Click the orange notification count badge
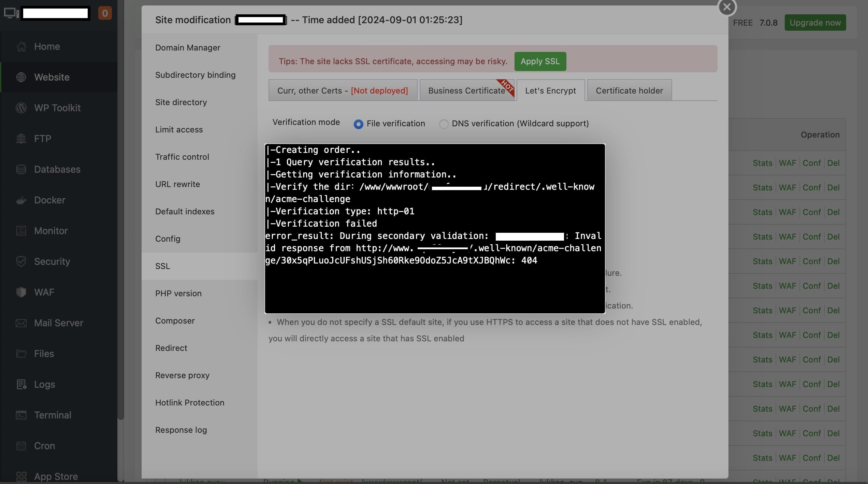The width and height of the screenshot is (868, 484). coord(105,13)
